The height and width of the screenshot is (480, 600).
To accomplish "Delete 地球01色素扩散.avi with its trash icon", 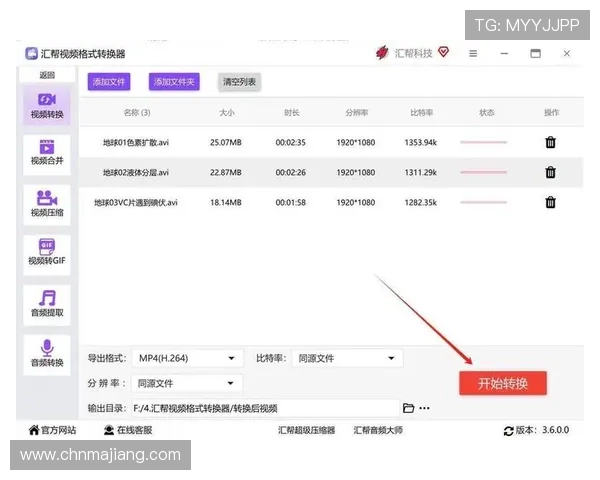I will tap(550, 142).
